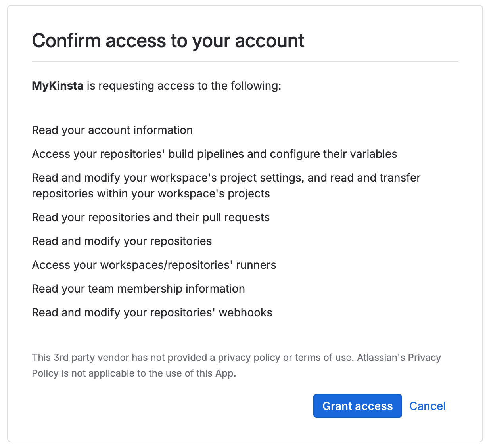Select the build pipelines permission line

coord(214,154)
